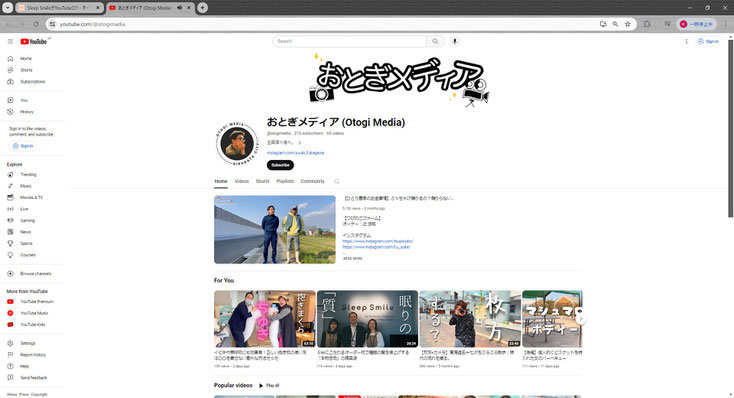Open Report history in sidebar
Screen dimensions: 734x398
click(x=33, y=355)
